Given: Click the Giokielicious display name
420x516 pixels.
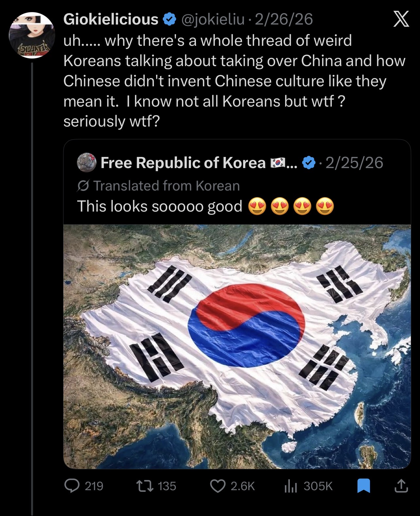Looking at the screenshot, I should (111, 19).
